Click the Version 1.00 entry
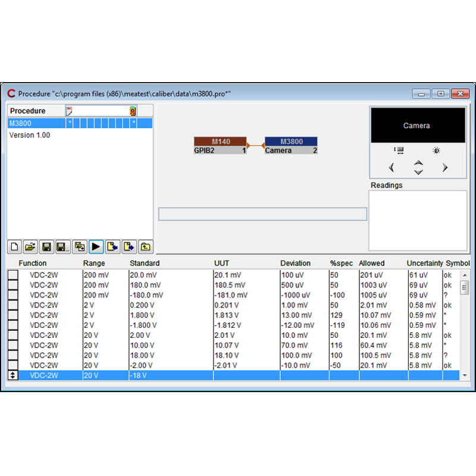This screenshot has height=476, width=476. [x=29, y=135]
